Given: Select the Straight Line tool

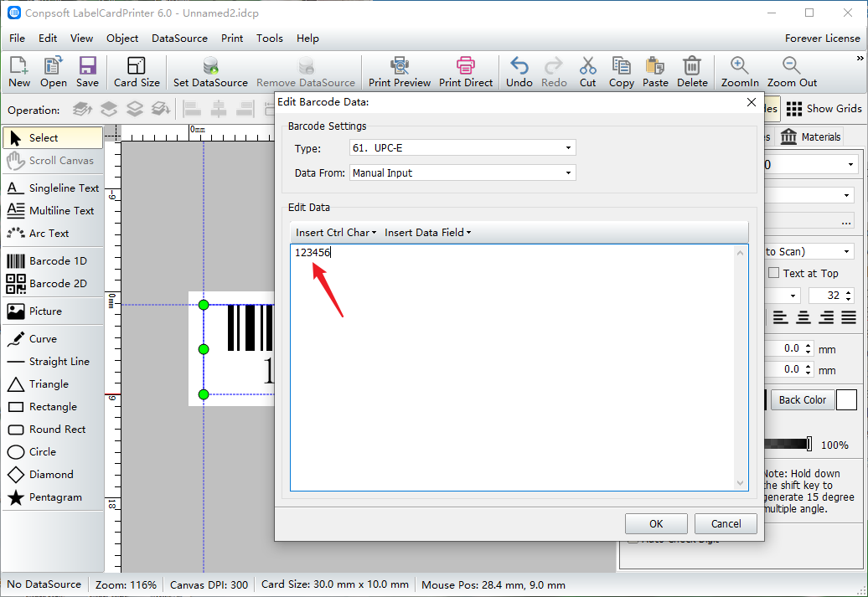Looking at the screenshot, I should [53, 362].
